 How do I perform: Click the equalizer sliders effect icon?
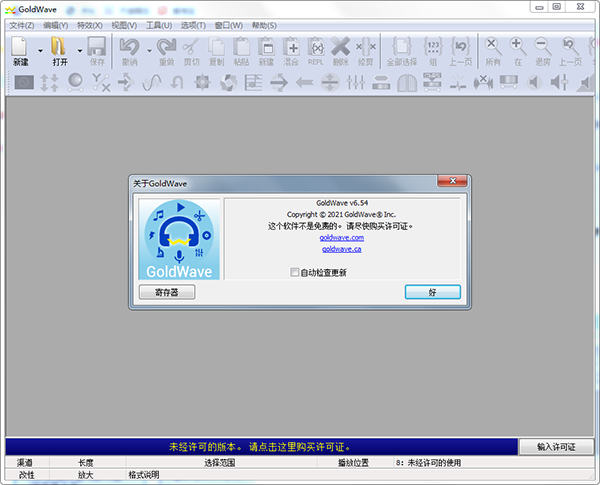point(355,82)
